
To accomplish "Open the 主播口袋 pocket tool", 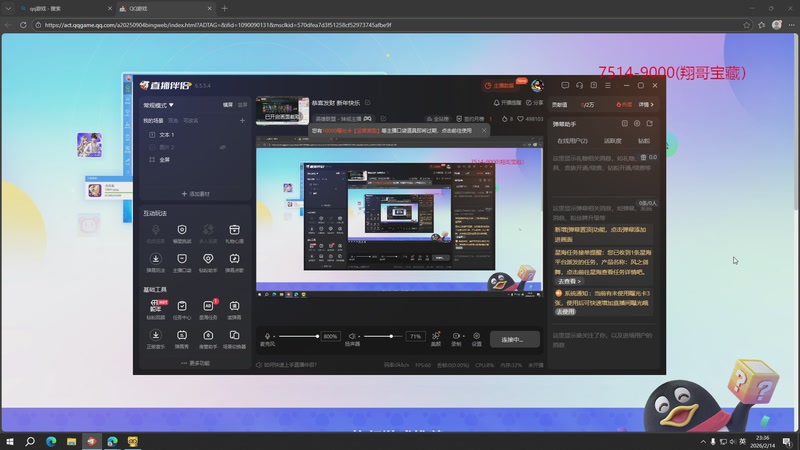I will [182, 263].
